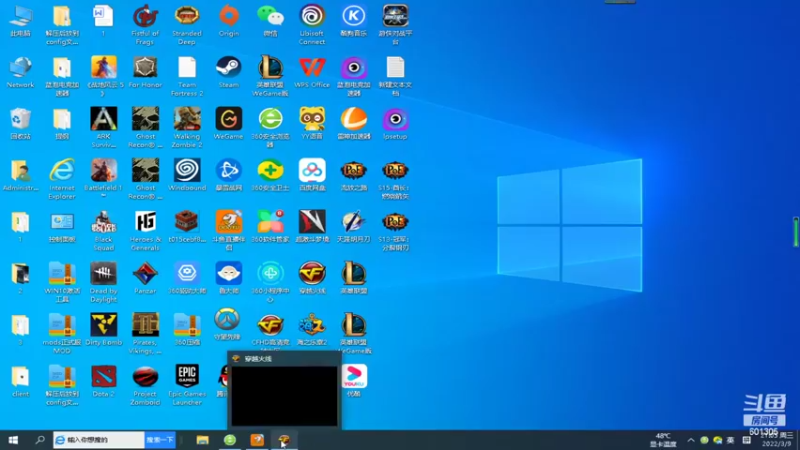Select the Panzar game shortcut
Screen dimensions: 800x450
[145, 278]
